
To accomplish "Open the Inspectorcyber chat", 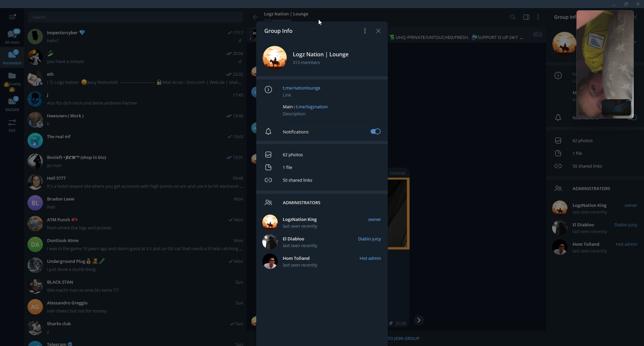I will pyautogui.click(x=135, y=37).
